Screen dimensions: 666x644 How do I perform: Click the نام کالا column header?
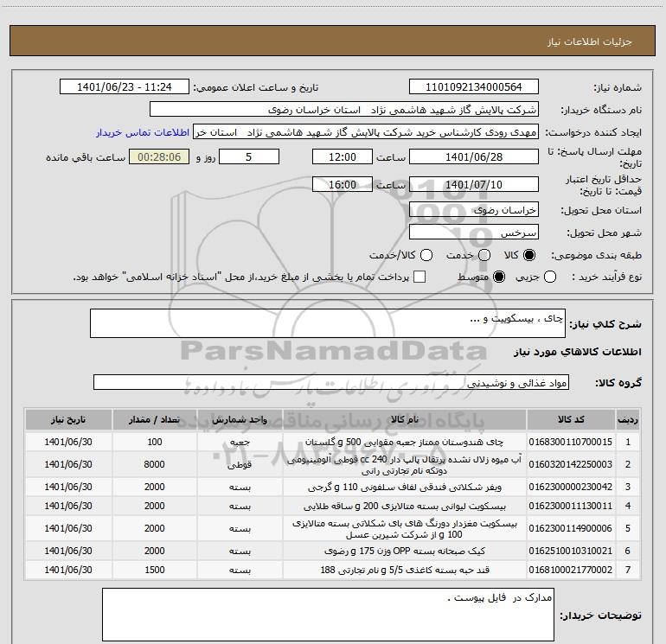coord(405,420)
